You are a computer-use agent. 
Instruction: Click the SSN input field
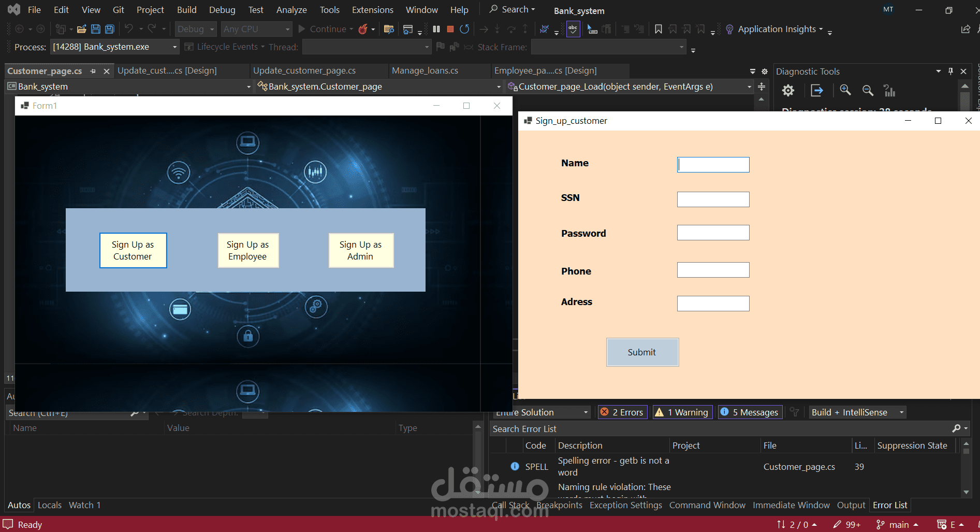point(713,199)
